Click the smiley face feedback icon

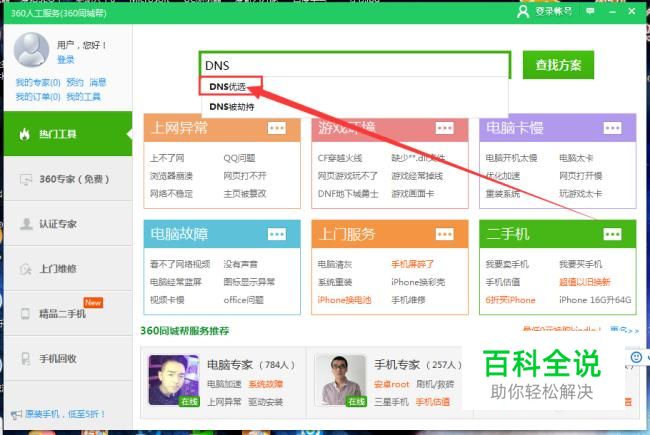tap(636, 357)
